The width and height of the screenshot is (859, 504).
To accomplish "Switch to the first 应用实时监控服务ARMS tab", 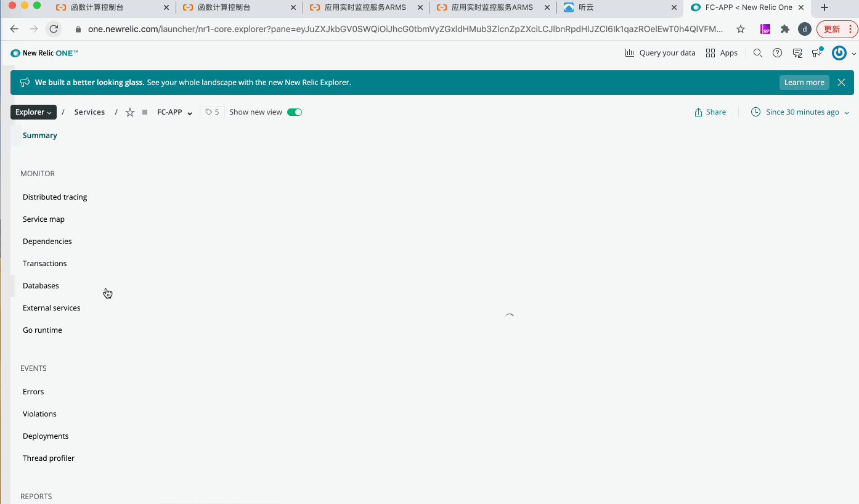I will pos(367,7).
